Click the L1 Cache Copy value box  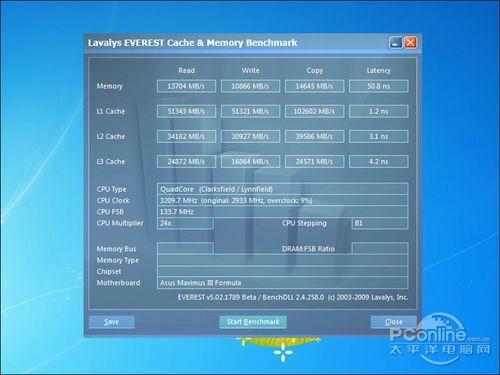click(x=314, y=111)
